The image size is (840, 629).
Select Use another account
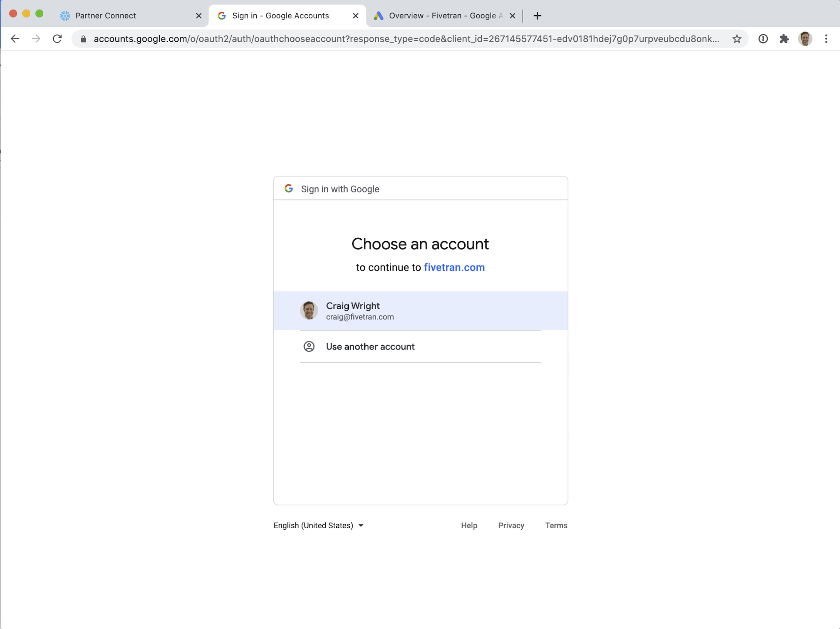pos(370,347)
